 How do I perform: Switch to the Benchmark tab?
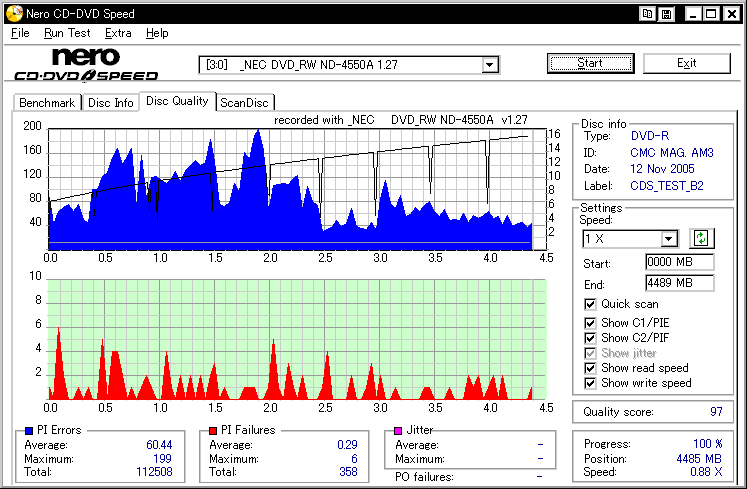(47, 103)
